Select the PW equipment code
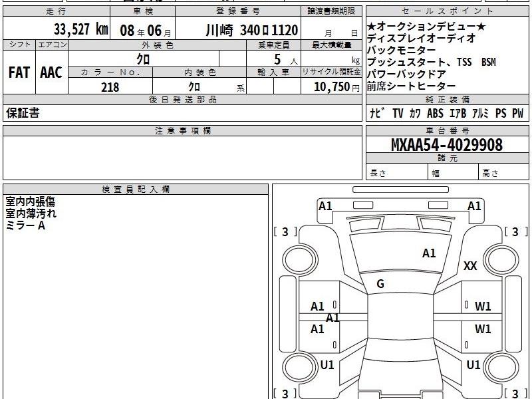 click(x=518, y=113)
